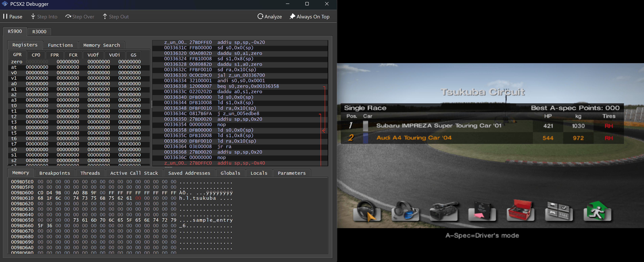Select the video camera replay icon
Image resolution: width=644 pixels, height=262 pixels.
[x=444, y=211]
